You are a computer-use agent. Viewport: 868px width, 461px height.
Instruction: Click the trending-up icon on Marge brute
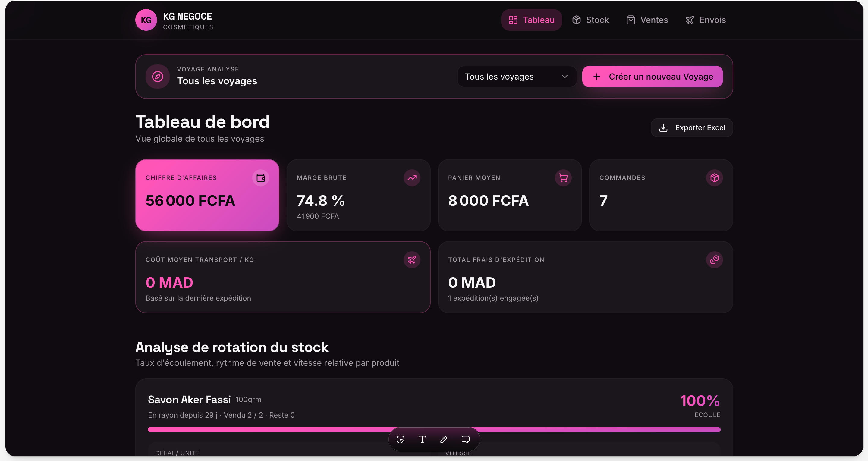click(x=412, y=177)
